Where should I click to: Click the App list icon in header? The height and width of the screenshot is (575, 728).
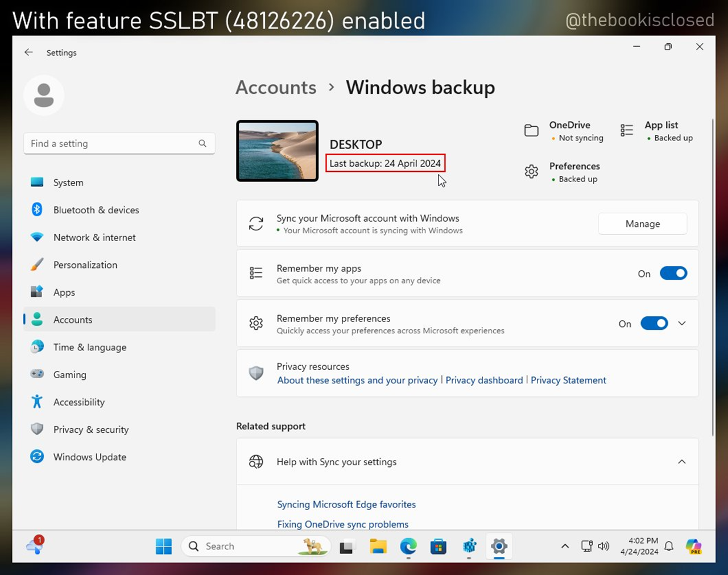pos(627,131)
